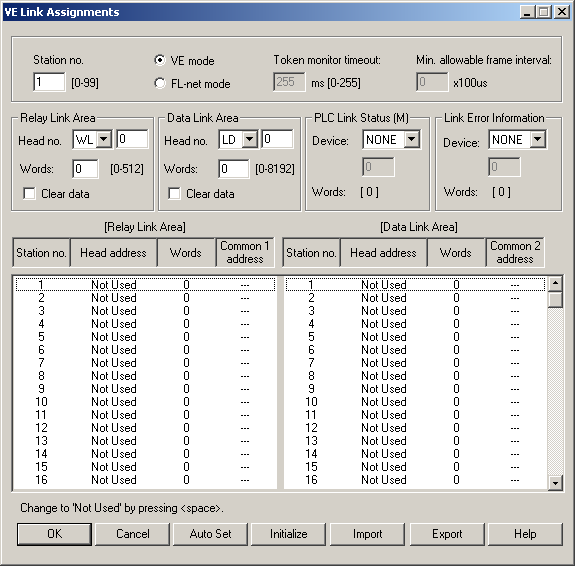Select the FL-net mode radio button
The height and width of the screenshot is (566, 575).
pos(160,84)
